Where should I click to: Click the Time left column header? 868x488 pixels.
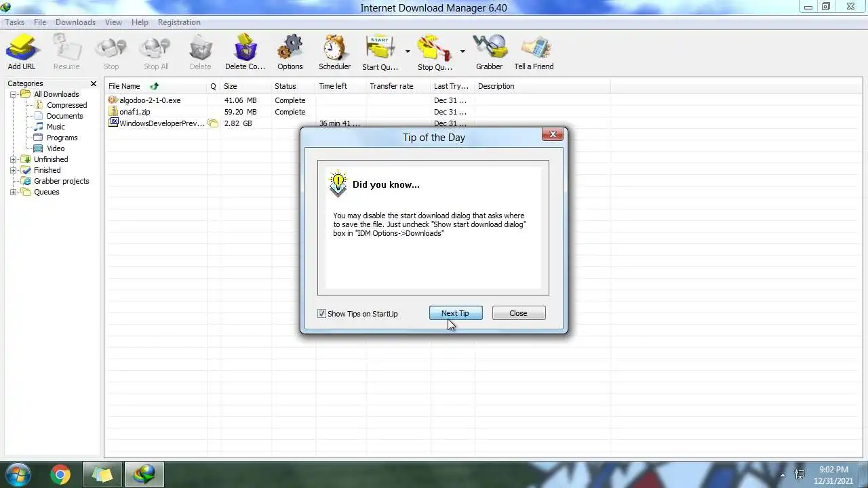point(340,86)
